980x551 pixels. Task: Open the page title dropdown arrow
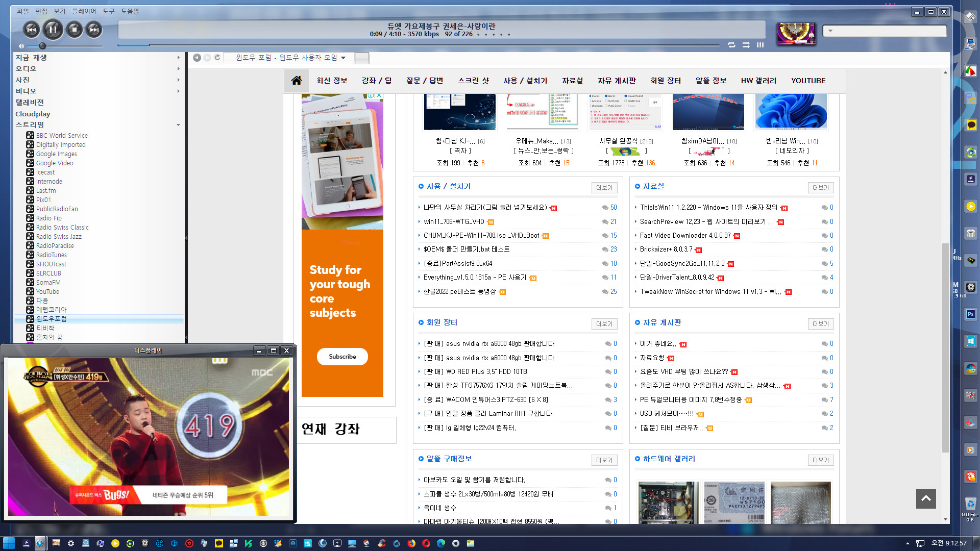[x=343, y=58]
